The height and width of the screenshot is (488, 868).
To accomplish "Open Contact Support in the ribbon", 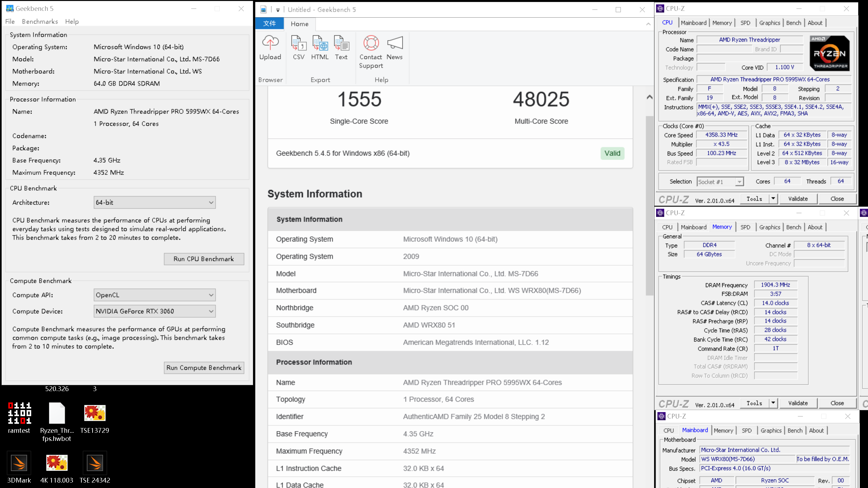I will pos(371,52).
